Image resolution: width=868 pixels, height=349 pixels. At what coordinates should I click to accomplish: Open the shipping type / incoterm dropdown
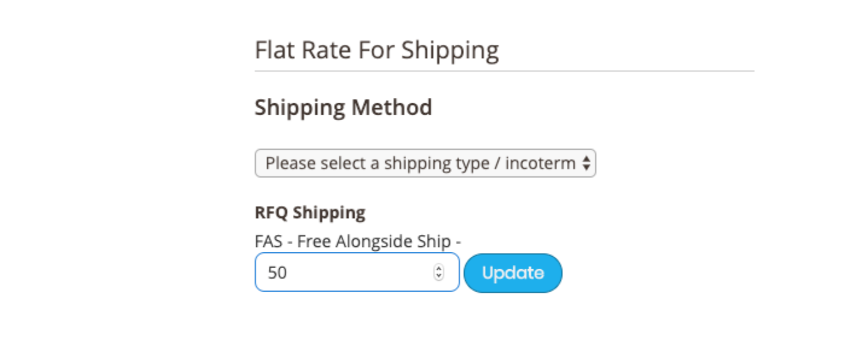click(425, 163)
